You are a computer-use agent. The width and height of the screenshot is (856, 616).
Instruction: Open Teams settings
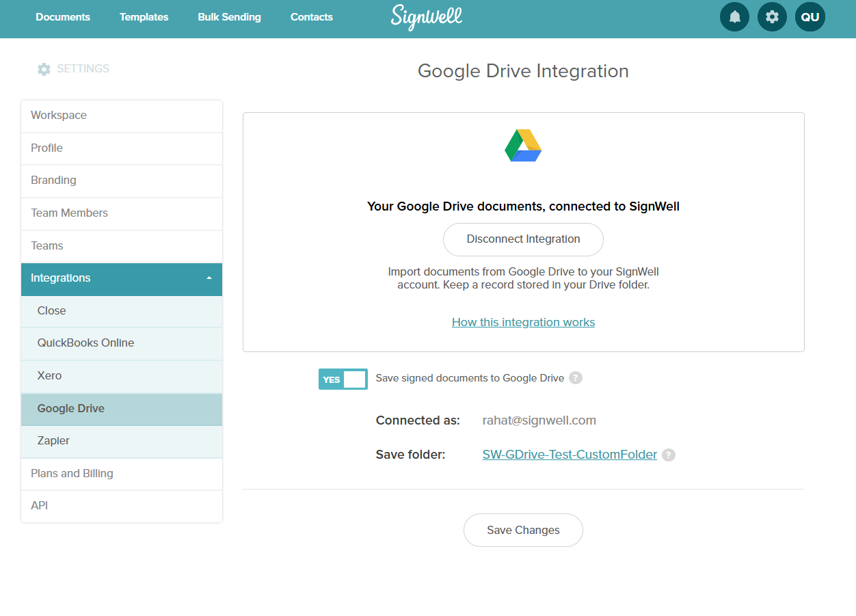click(122, 246)
